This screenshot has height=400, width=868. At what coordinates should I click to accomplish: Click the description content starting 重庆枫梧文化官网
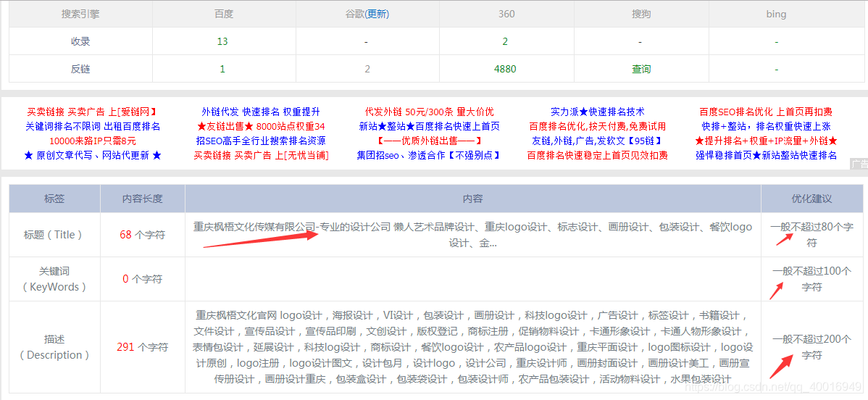472,347
